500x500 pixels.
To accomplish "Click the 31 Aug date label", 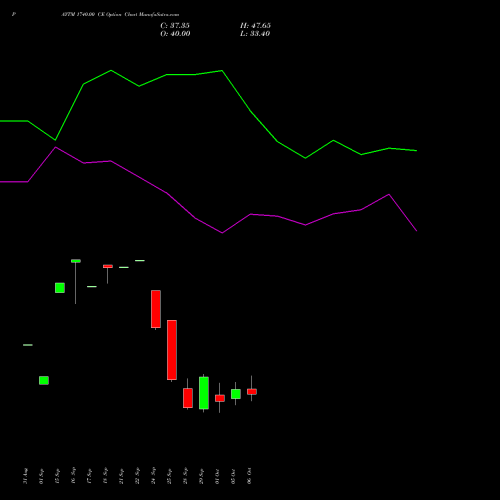I will pos(26,476).
